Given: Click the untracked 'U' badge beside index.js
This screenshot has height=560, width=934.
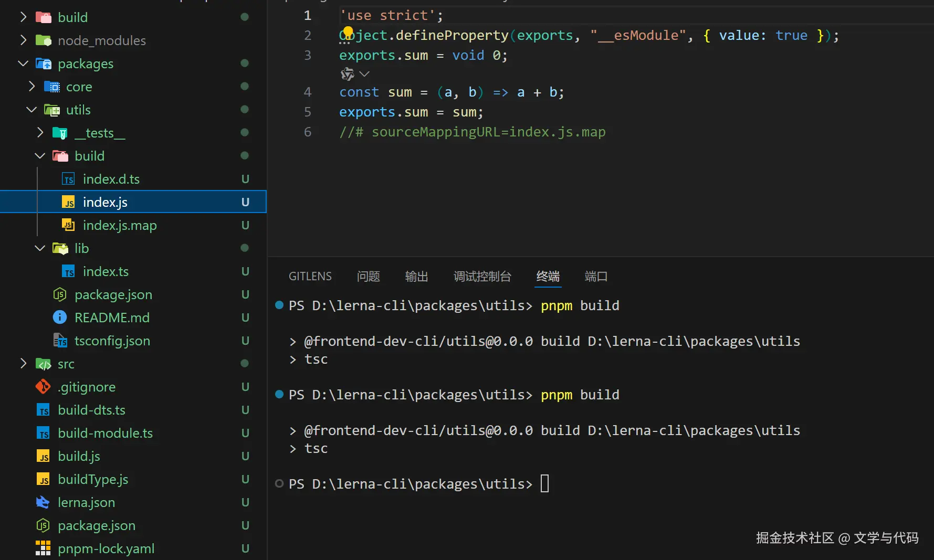Looking at the screenshot, I should (x=245, y=202).
